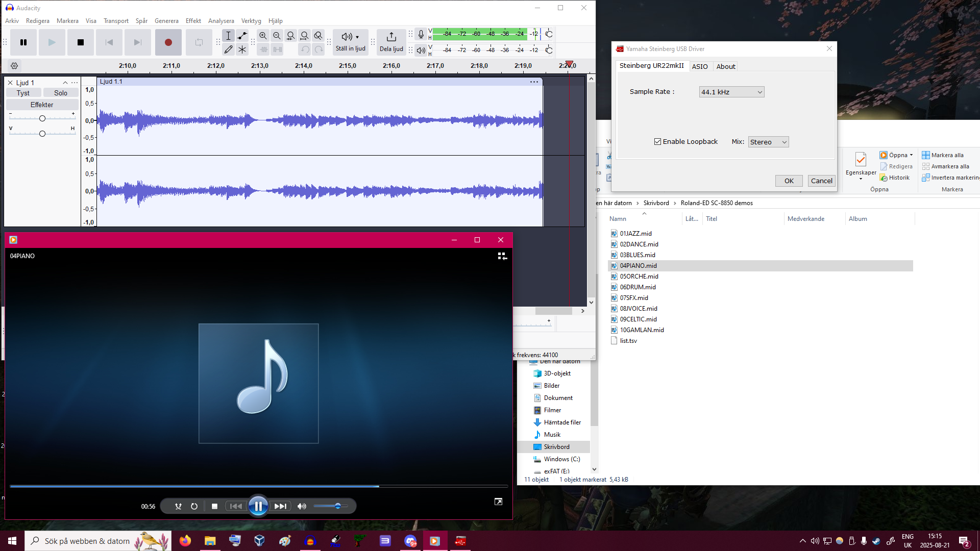Select file 01JAZZ.mid in Explorer
Image resolution: width=980 pixels, height=551 pixels.
(635, 234)
